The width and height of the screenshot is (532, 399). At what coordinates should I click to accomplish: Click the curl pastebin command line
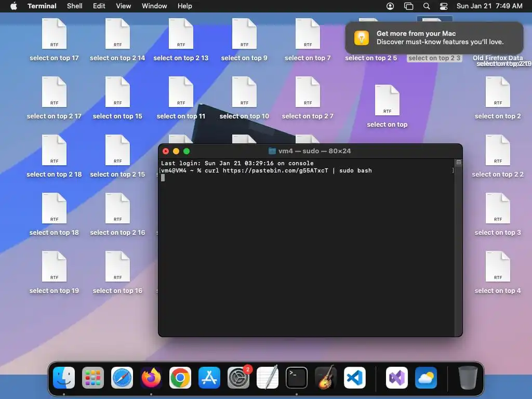click(267, 170)
